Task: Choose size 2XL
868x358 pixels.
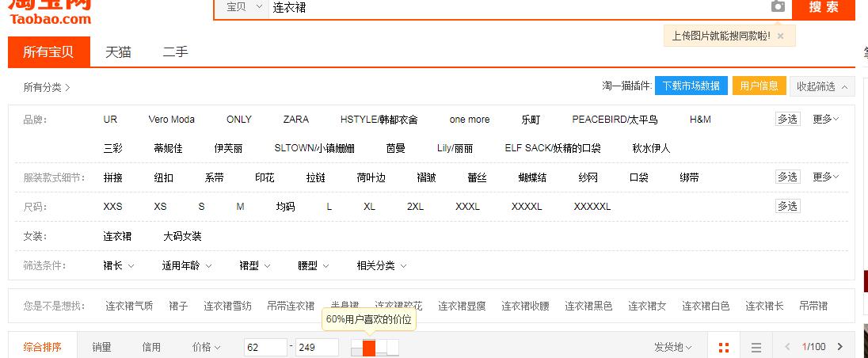Action: tap(415, 207)
